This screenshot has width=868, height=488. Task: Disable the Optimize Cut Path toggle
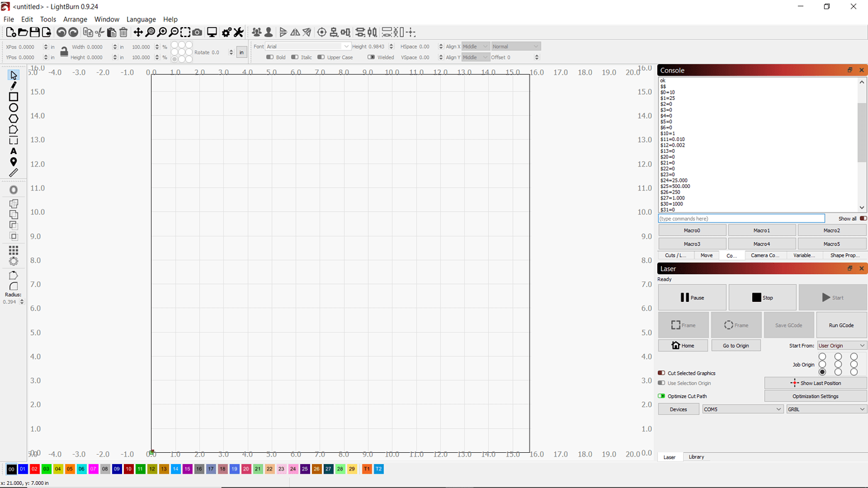pos(662,396)
